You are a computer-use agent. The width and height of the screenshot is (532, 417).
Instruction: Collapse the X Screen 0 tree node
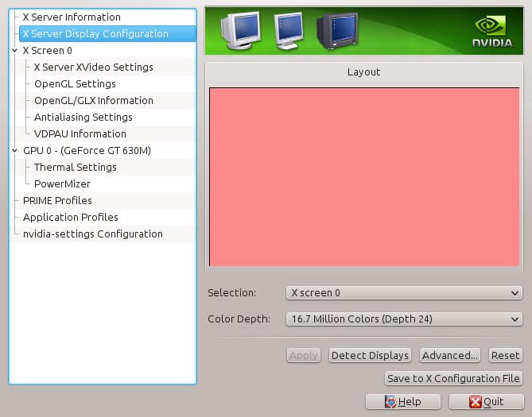pyautogui.click(x=15, y=50)
